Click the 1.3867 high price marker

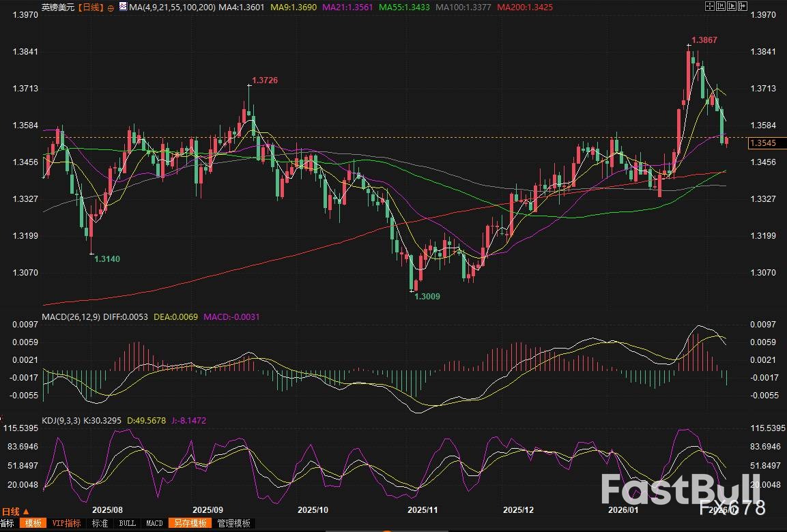pyautogui.click(x=704, y=40)
